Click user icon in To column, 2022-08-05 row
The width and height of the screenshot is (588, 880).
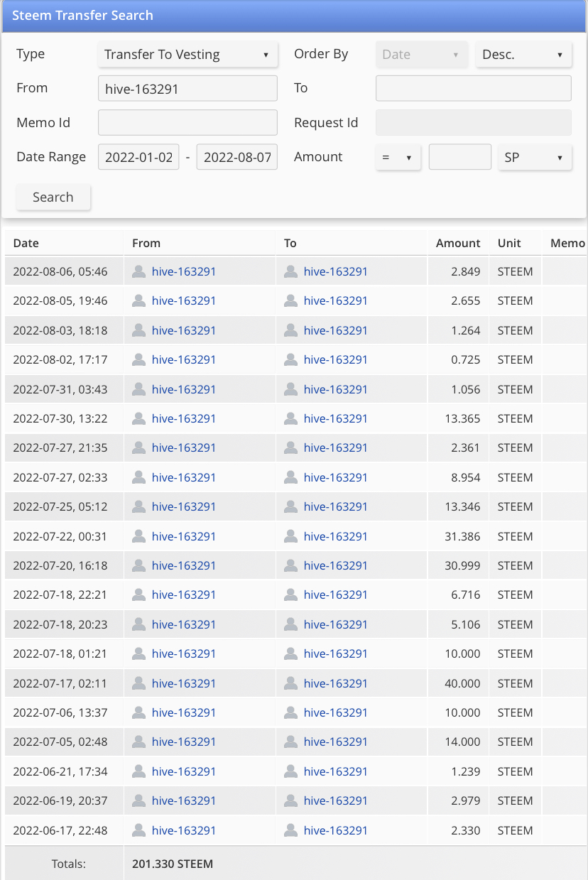290,301
